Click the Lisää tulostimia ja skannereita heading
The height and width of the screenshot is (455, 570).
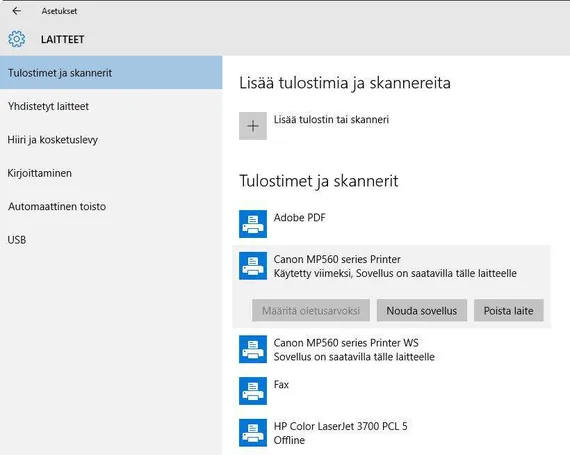point(345,83)
